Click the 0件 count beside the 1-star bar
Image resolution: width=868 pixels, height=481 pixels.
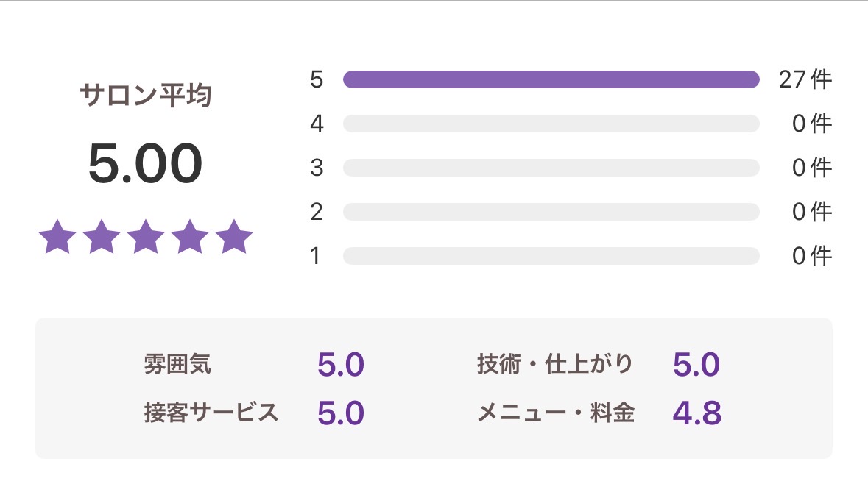tap(811, 256)
